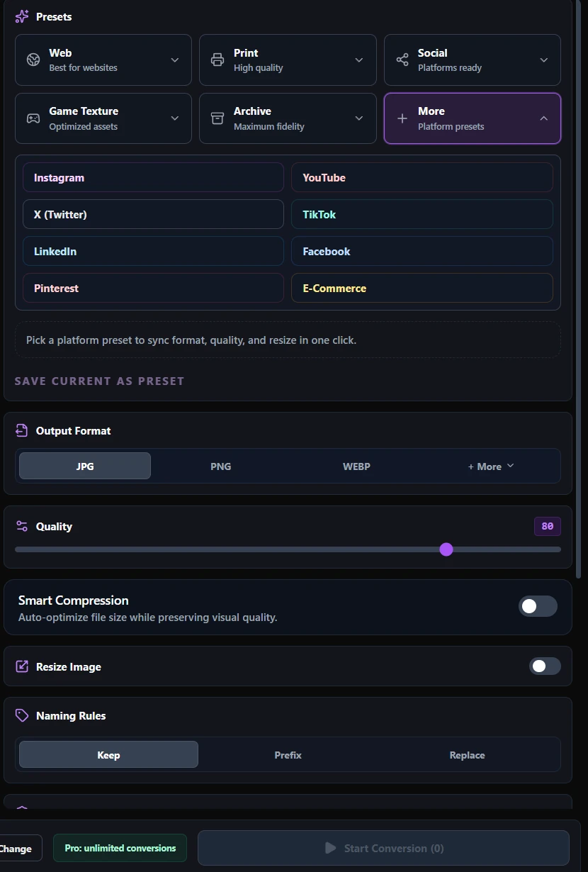Click the Naming Rules tag icon
The height and width of the screenshot is (872, 588).
[22, 715]
